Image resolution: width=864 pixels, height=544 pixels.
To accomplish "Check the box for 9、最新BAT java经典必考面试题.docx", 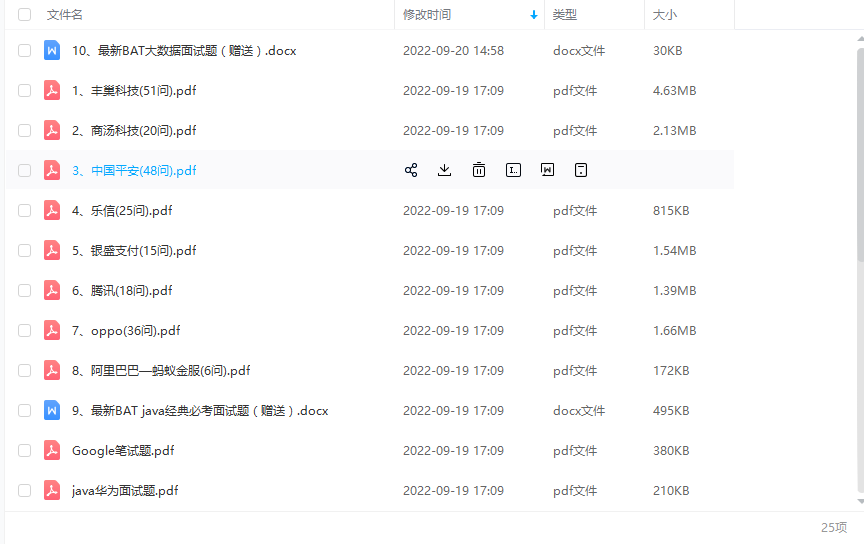I will [24, 411].
